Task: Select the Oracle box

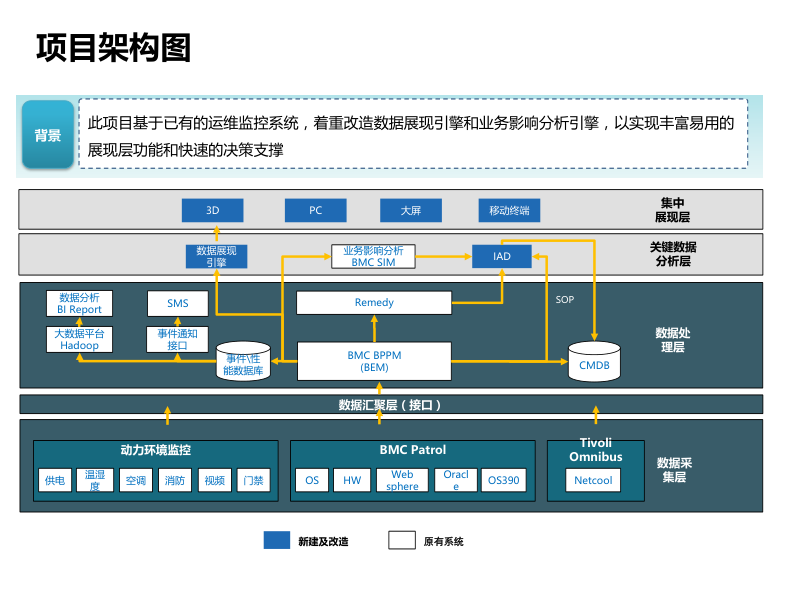Action: 456,480
